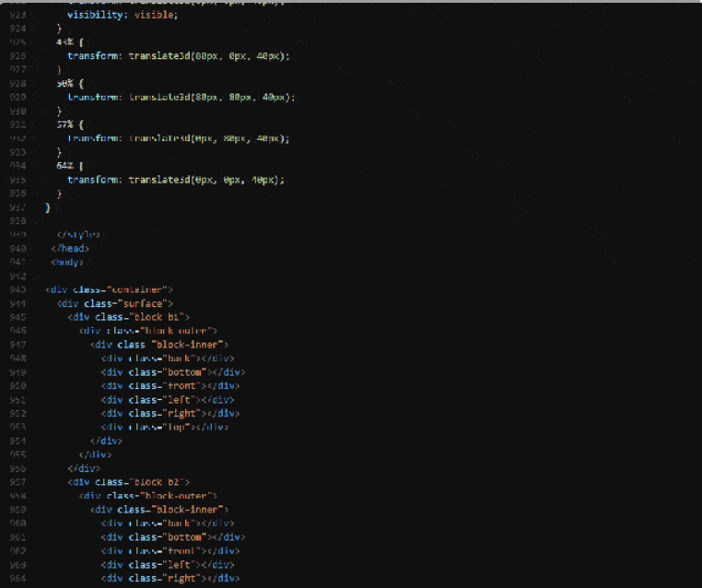Click the 50% keyframe selector

pos(64,83)
